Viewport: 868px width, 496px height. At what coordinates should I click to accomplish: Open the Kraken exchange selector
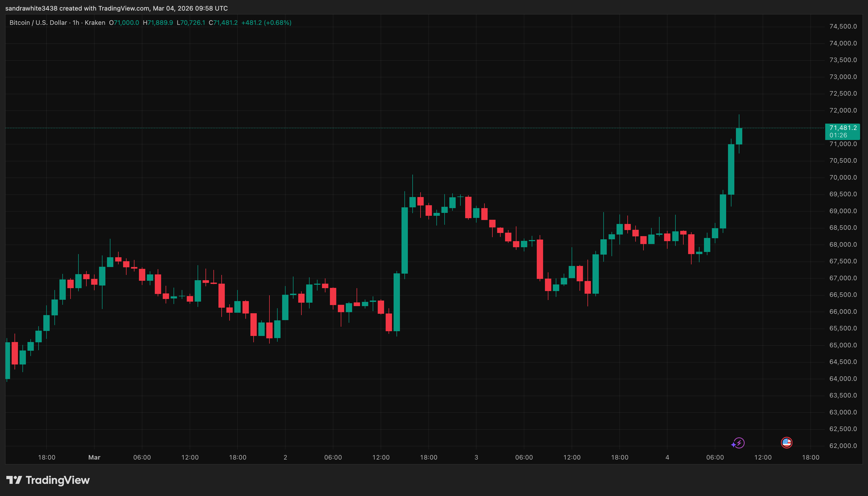pyautogui.click(x=96, y=22)
